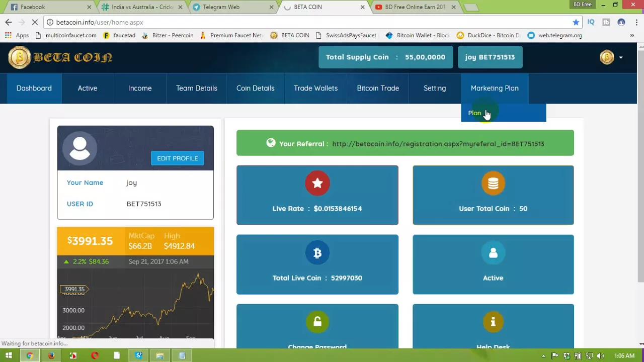Click the info icon for Help Desk
Image resolution: width=644 pixels, height=362 pixels.
pos(493,322)
